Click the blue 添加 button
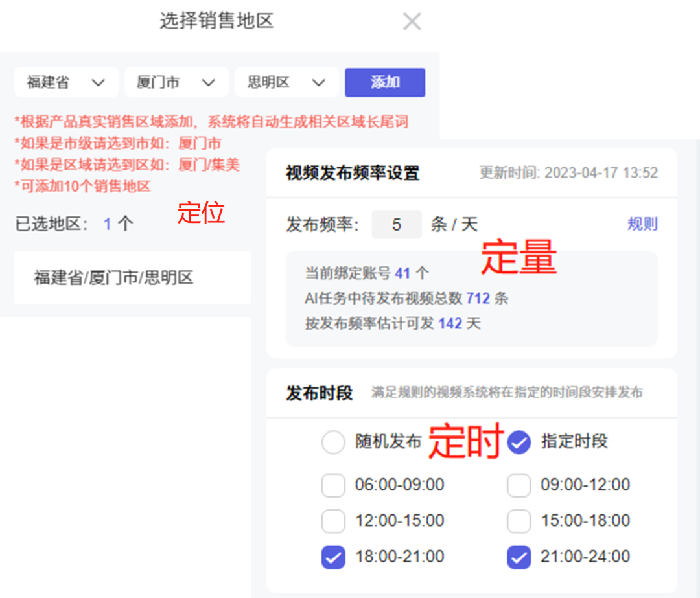 (x=385, y=82)
